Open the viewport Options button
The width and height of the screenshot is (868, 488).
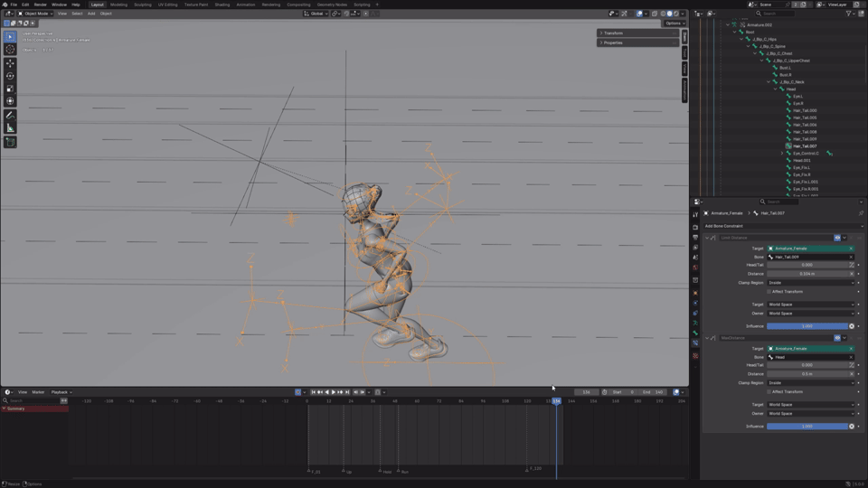click(675, 23)
